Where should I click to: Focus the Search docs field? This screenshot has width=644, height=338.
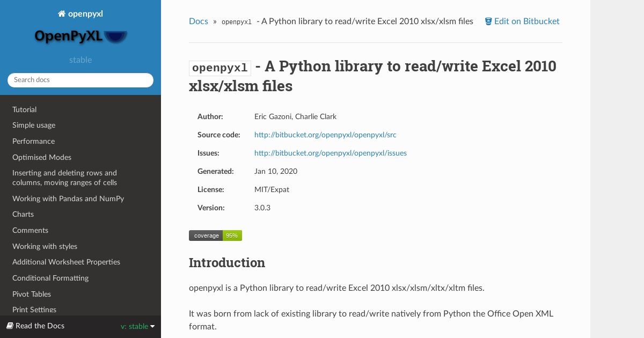pos(80,80)
